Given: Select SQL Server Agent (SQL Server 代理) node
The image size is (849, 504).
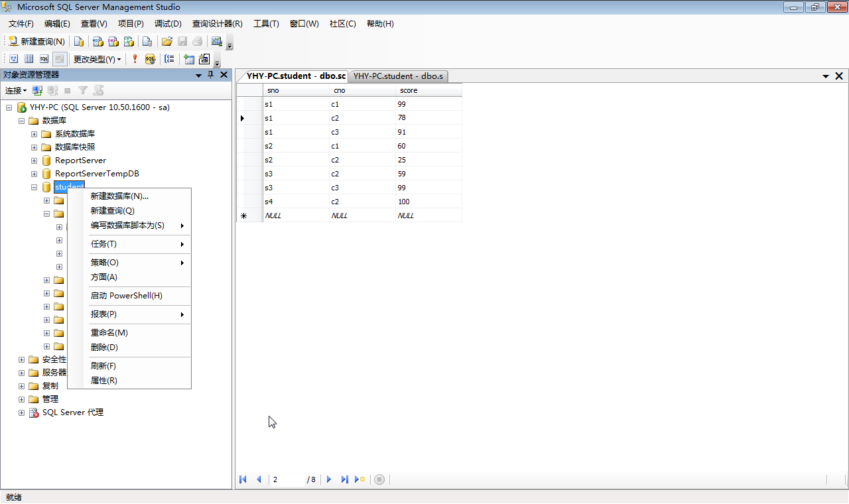Looking at the screenshot, I should click(x=73, y=412).
